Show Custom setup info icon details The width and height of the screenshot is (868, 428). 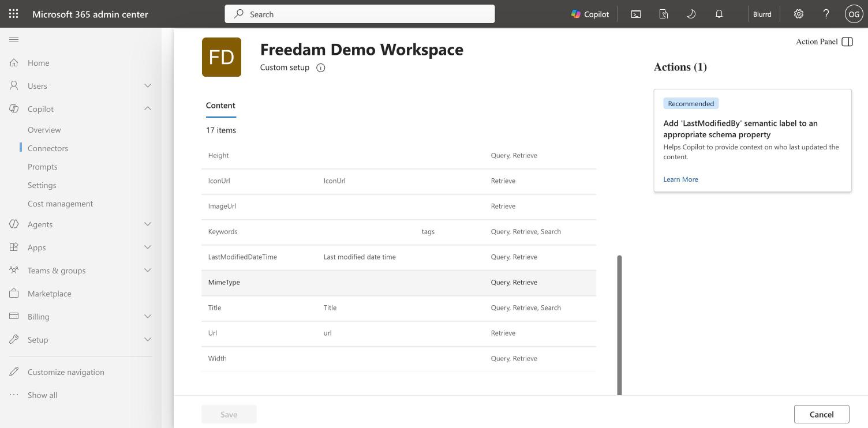pos(321,67)
